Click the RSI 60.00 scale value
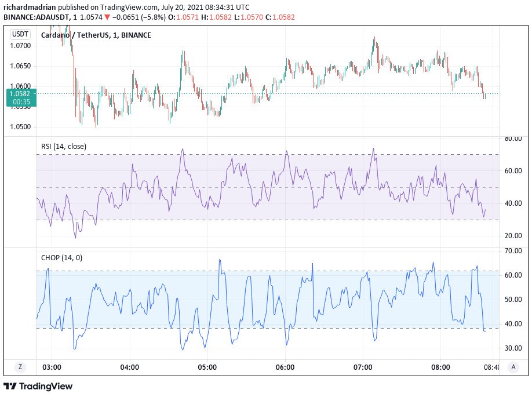 [x=513, y=170]
